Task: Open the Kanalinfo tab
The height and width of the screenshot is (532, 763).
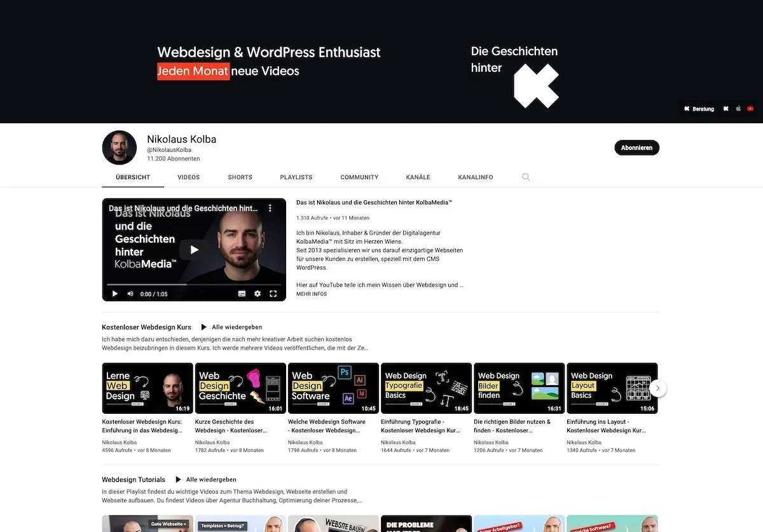Action: click(x=476, y=177)
